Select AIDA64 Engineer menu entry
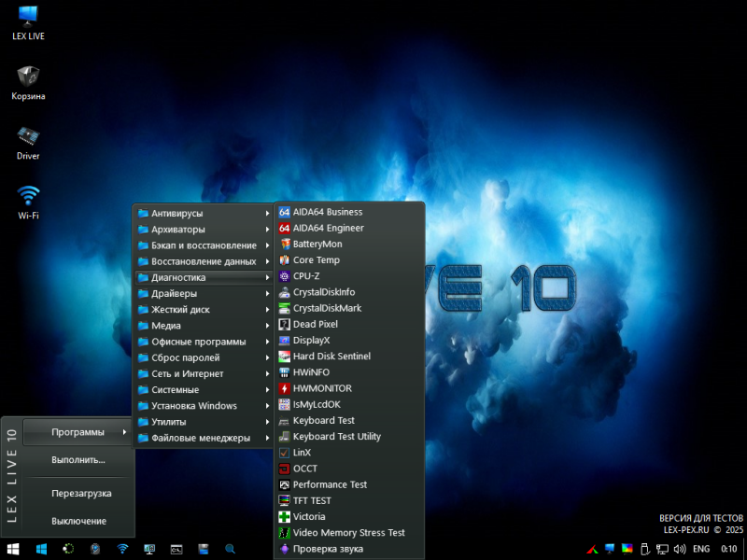Viewport: 747px width, 560px height. [328, 228]
